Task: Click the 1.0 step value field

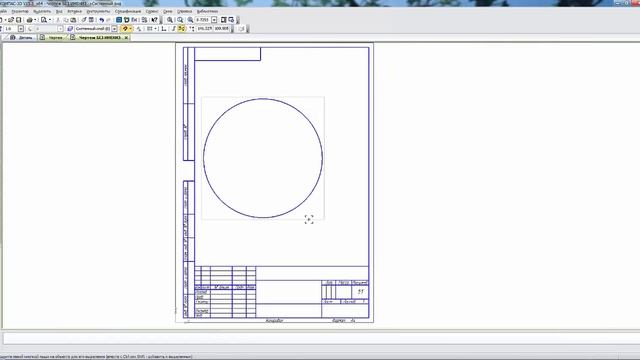Action: [x=10, y=29]
